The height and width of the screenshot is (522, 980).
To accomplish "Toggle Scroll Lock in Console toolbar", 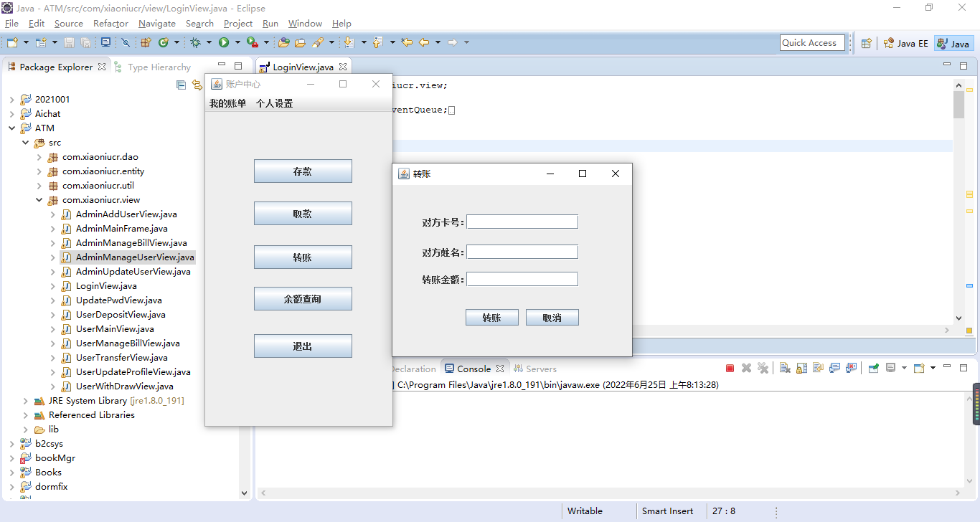I will point(801,368).
